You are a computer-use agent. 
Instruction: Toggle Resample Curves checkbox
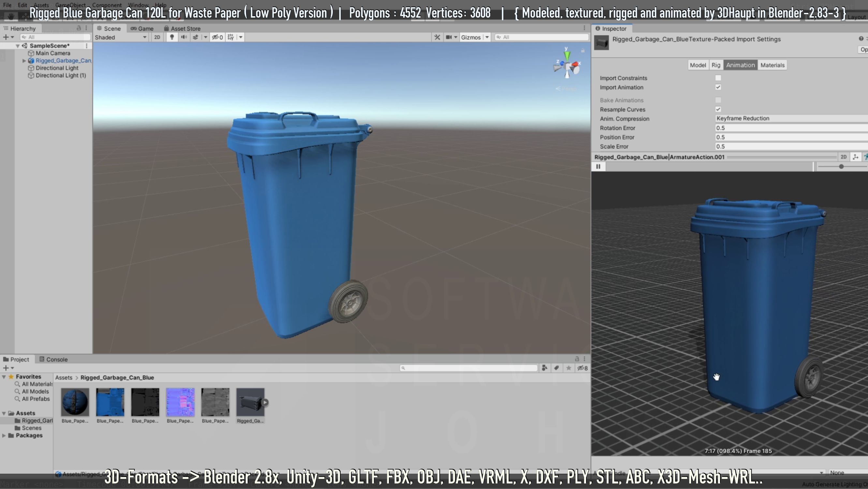(x=718, y=109)
